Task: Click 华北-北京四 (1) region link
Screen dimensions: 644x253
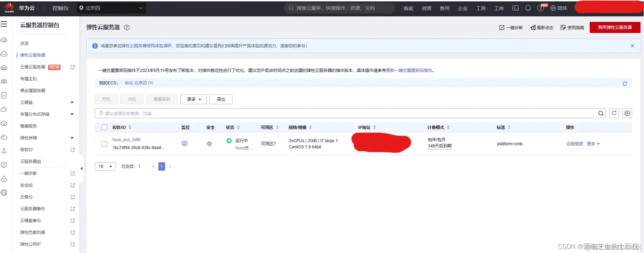Action: 139,83
